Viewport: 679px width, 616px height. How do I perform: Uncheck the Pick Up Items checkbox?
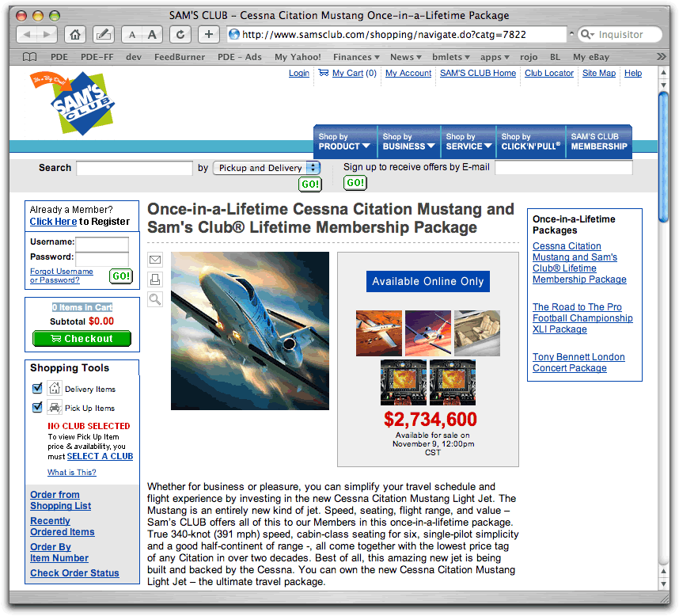pyautogui.click(x=37, y=408)
